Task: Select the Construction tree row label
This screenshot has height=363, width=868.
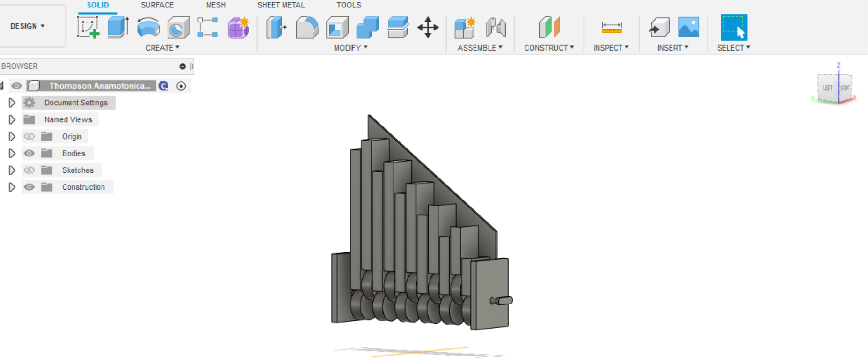Action: 83,187
